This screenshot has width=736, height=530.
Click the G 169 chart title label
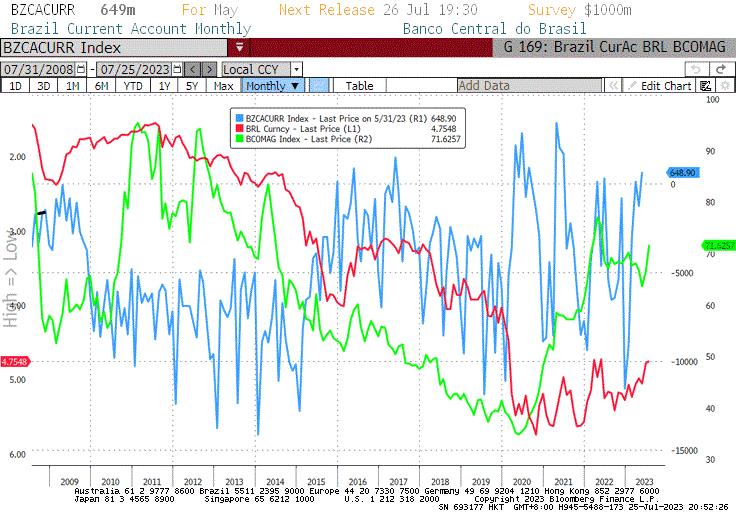coord(614,47)
